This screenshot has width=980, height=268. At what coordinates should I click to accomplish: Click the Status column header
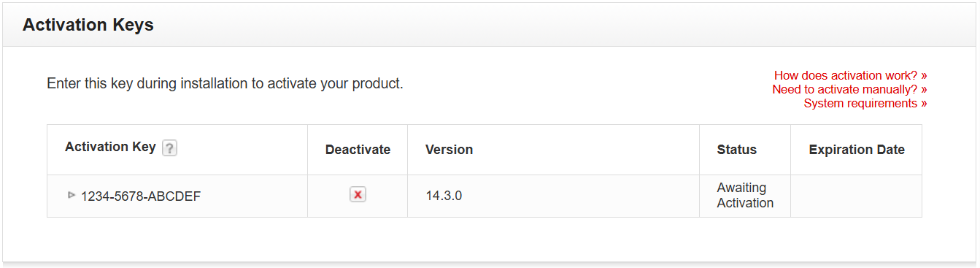(737, 150)
